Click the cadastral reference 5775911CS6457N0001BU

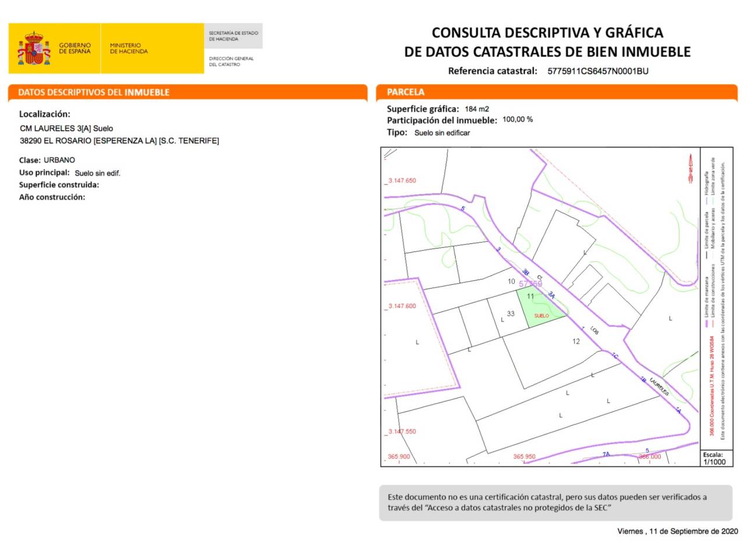coord(598,71)
